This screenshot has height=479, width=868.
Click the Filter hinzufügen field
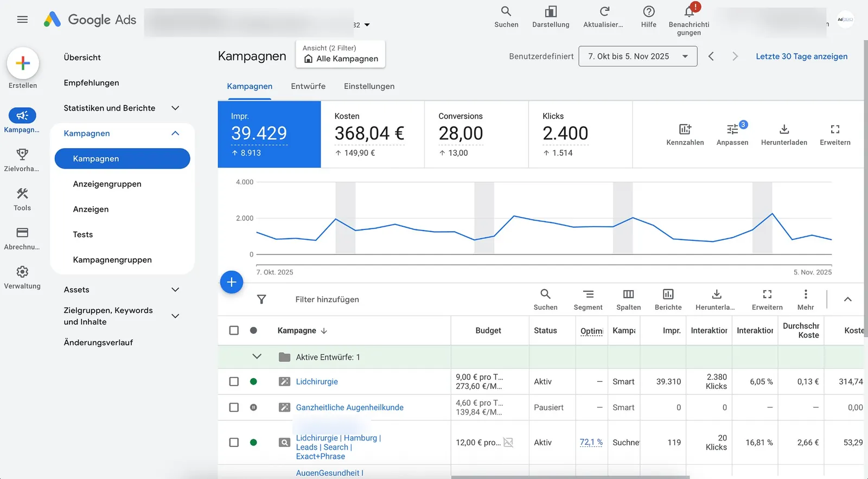327,299
